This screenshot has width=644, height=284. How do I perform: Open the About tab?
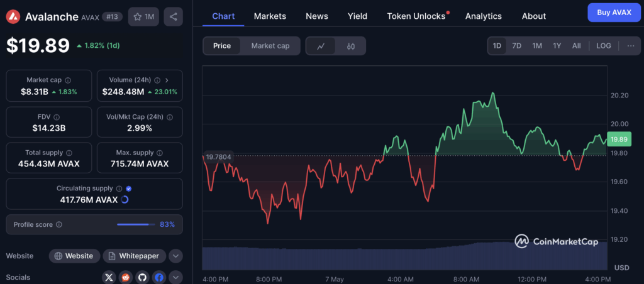533,16
